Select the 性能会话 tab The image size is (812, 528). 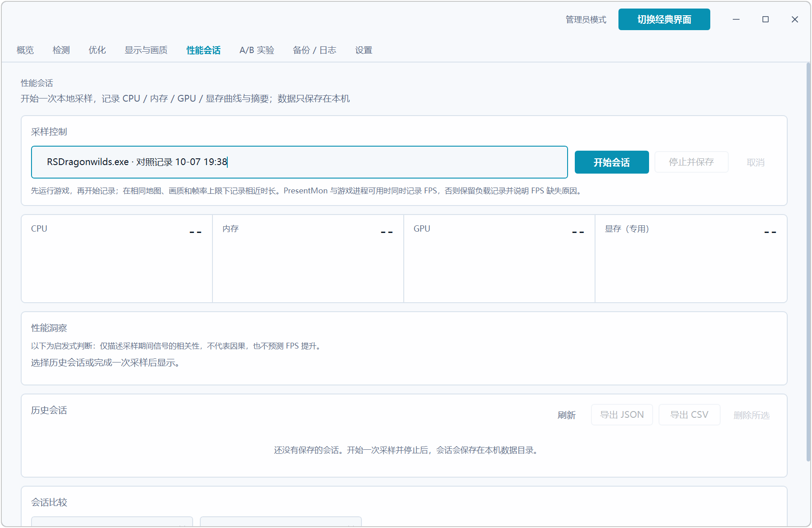[x=203, y=50]
